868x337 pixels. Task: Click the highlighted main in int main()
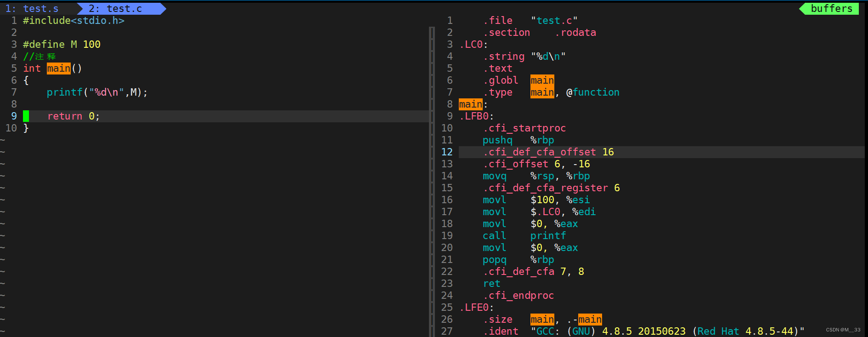[x=59, y=69]
